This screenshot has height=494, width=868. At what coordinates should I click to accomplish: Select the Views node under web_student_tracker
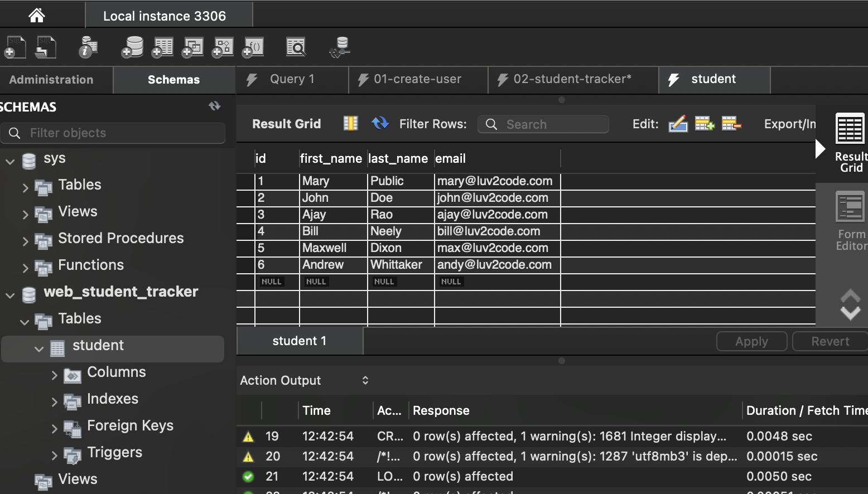[78, 479]
